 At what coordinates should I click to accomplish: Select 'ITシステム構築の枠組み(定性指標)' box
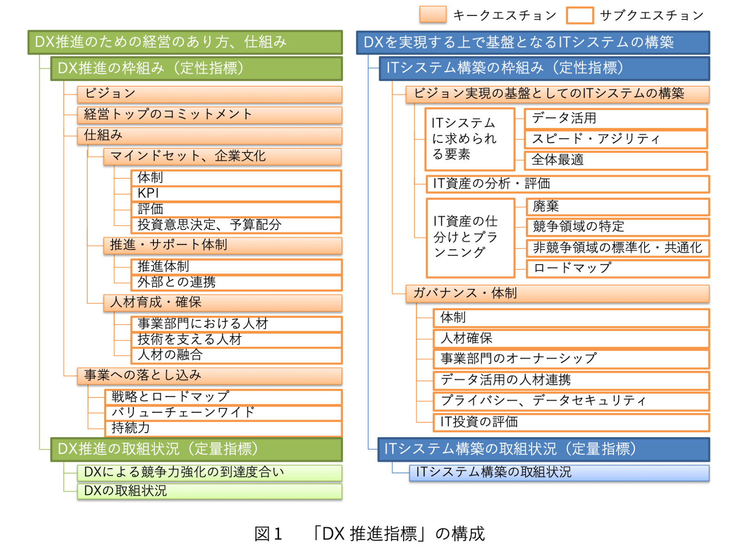(545, 69)
